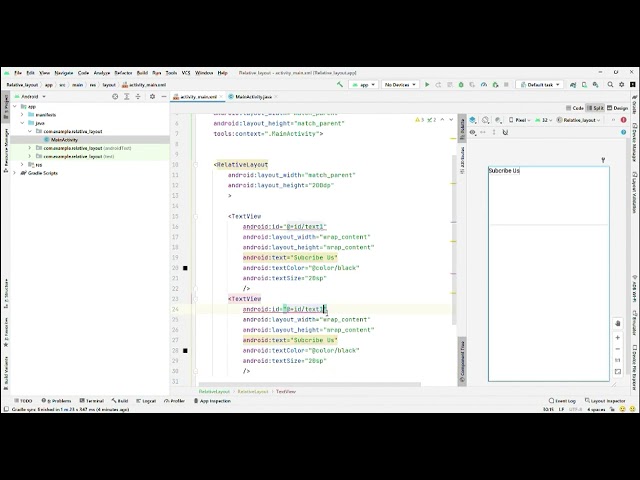Open the app run configuration dropdown
This screenshot has height=480, width=640.
point(364,84)
